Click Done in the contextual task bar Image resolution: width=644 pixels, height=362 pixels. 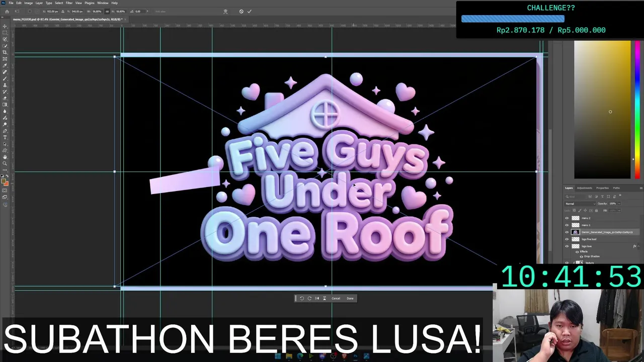click(x=350, y=298)
